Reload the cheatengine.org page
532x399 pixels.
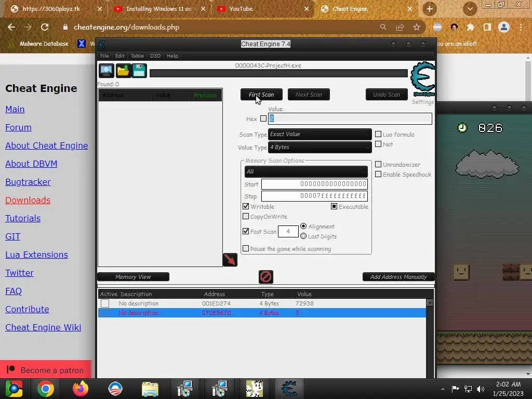[x=45, y=27]
